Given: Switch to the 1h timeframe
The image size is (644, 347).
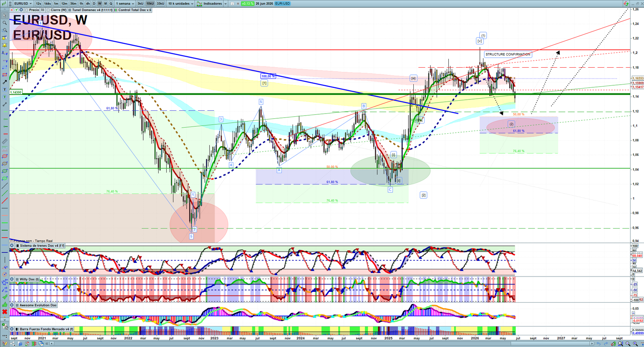Looking at the screenshot, I should pos(81,3).
